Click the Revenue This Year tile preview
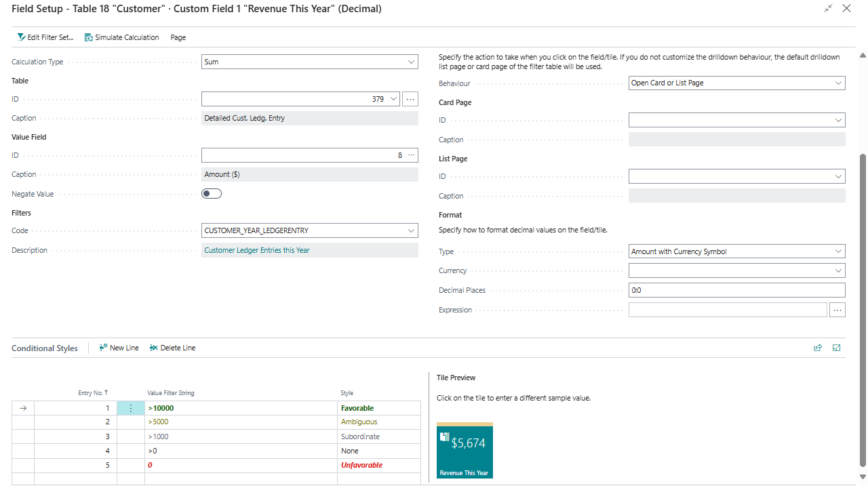 pos(465,451)
